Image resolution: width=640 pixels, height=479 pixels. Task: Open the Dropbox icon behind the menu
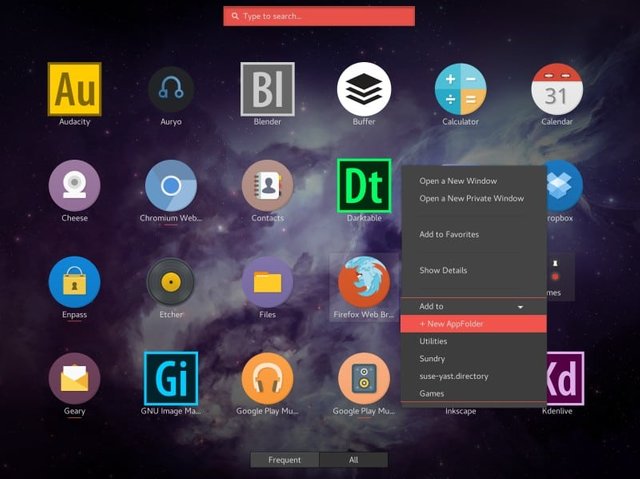point(565,185)
